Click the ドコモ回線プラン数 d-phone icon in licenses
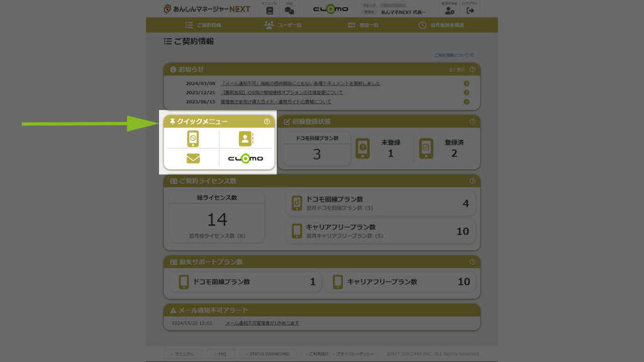Image resolution: width=644 pixels, height=362 pixels. click(297, 203)
